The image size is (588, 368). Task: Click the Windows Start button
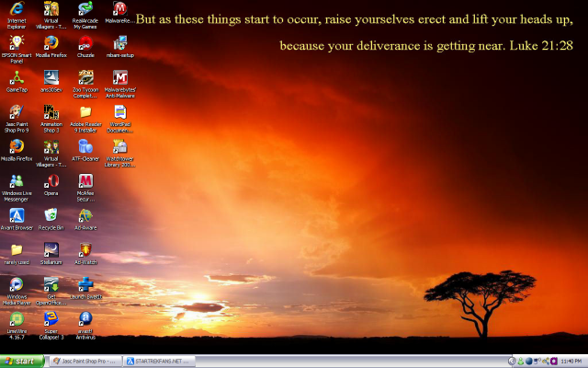[20, 362]
